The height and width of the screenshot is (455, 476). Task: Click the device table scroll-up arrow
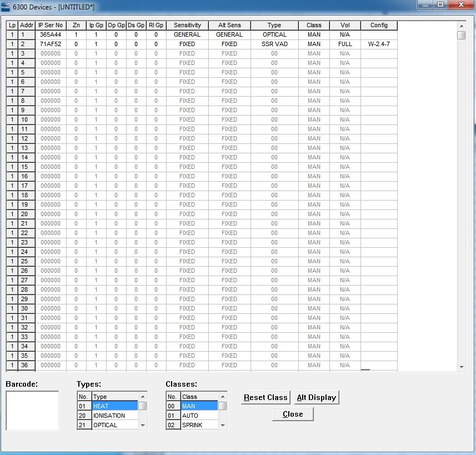(x=462, y=26)
